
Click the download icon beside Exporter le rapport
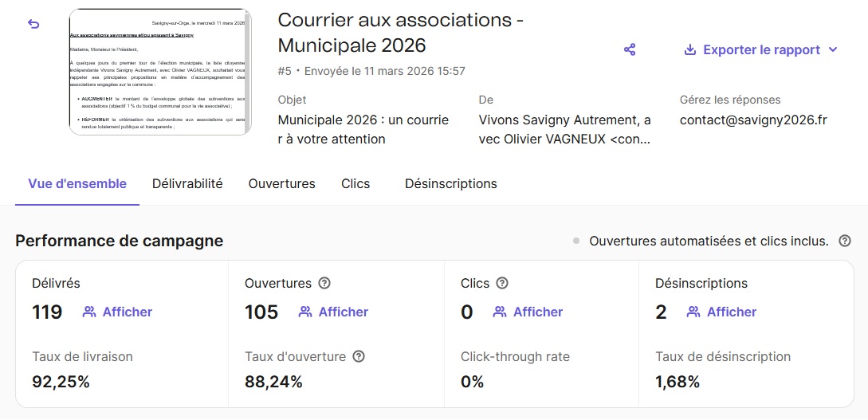click(x=690, y=49)
